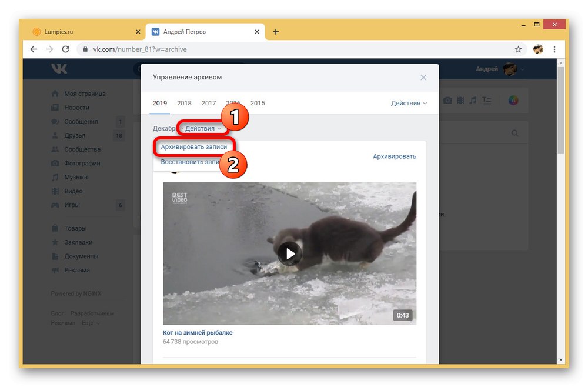The height and width of the screenshot is (387, 588).
Task: Bookmark this page with the star icon
Action: (x=518, y=49)
